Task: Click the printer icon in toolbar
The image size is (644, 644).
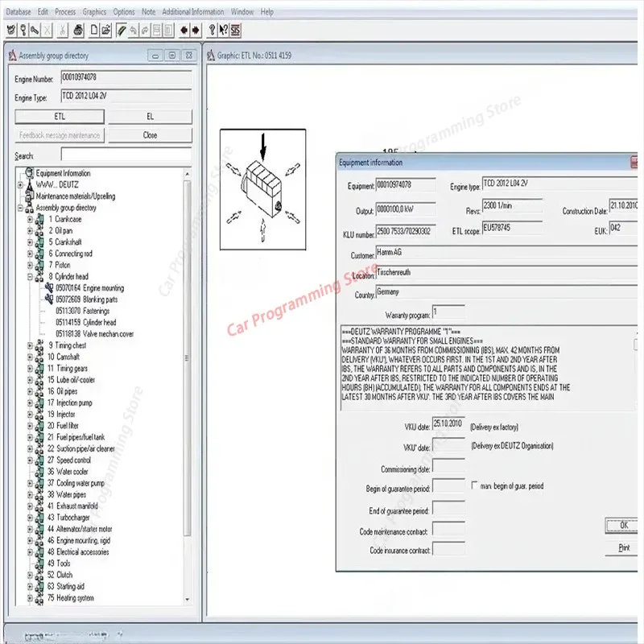Action: pos(78,30)
